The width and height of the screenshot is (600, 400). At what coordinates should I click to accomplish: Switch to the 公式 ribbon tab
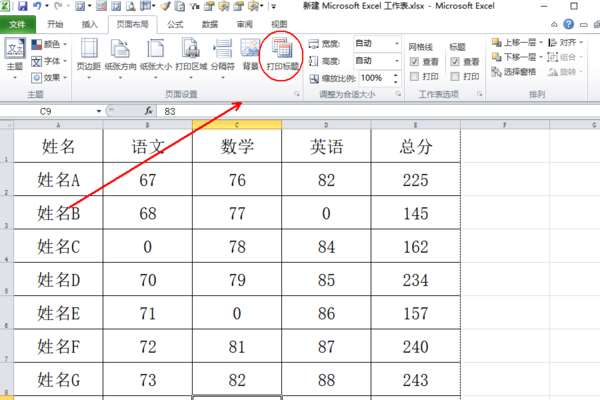(x=175, y=23)
